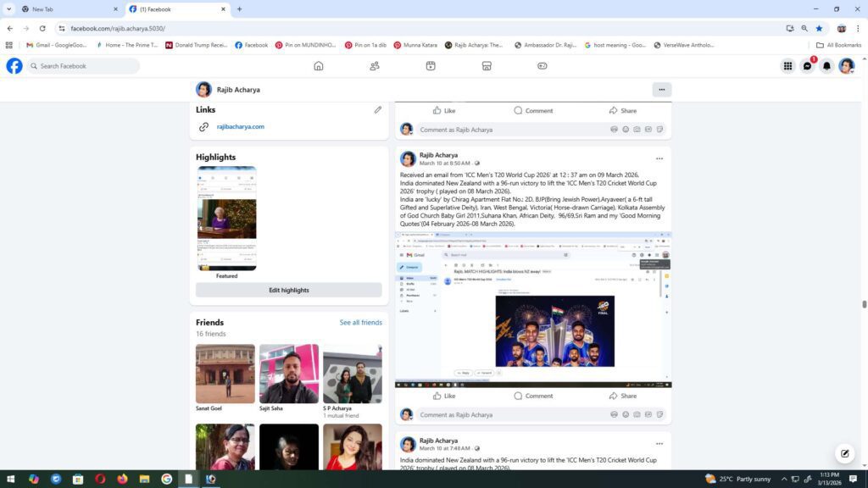868x488 pixels.
Task: Click the Edit highlights button
Action: [x=289, y=290]
